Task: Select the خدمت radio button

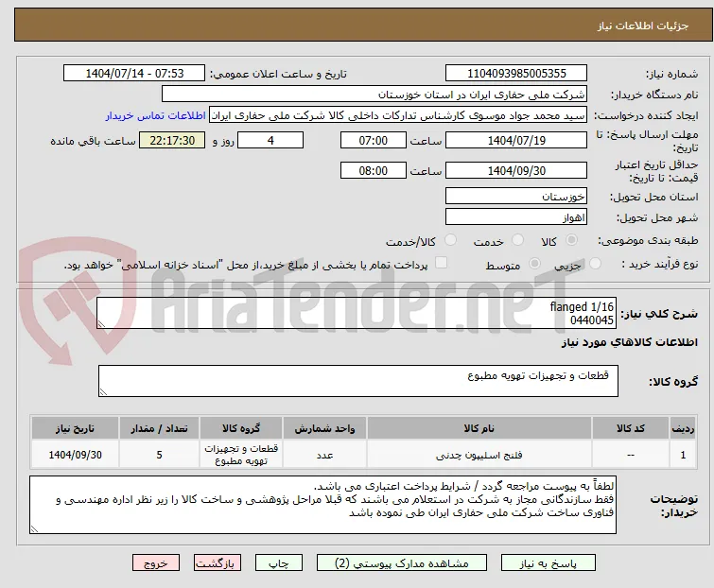Action: tap(517, 240)
